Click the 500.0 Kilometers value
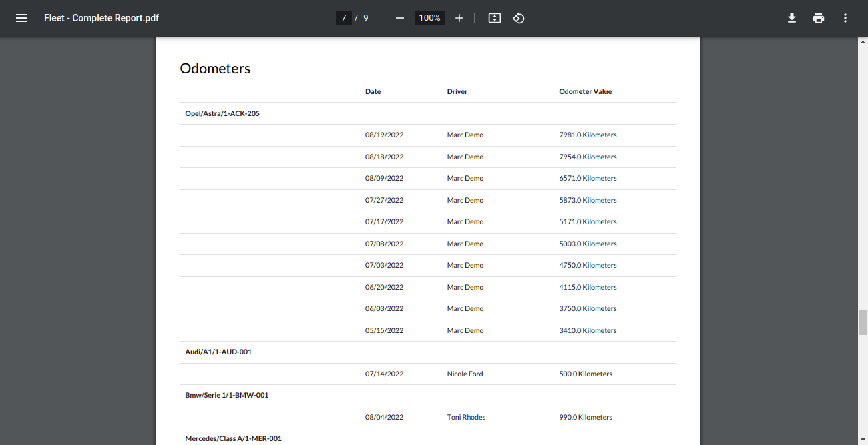 (x=586, y=374)
